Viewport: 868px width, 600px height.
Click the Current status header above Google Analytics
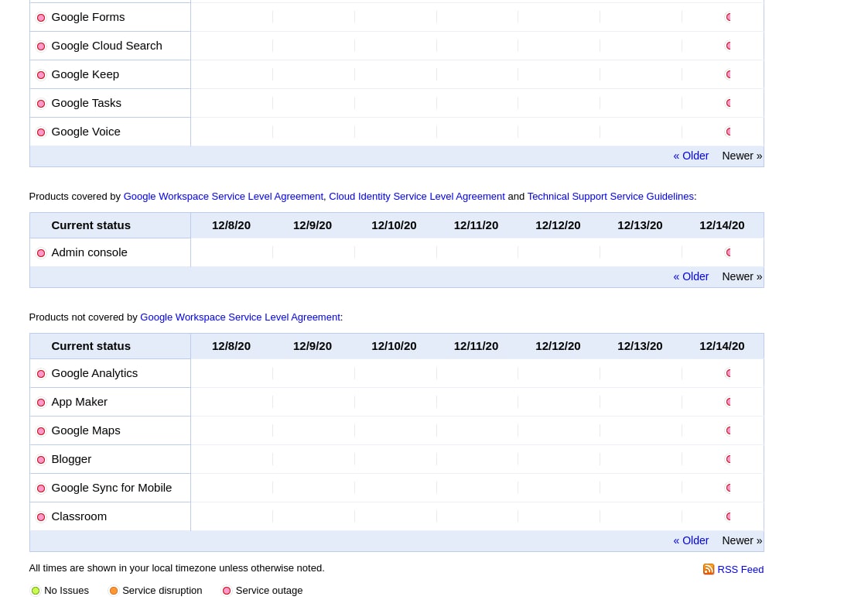(x=91, y=346)
